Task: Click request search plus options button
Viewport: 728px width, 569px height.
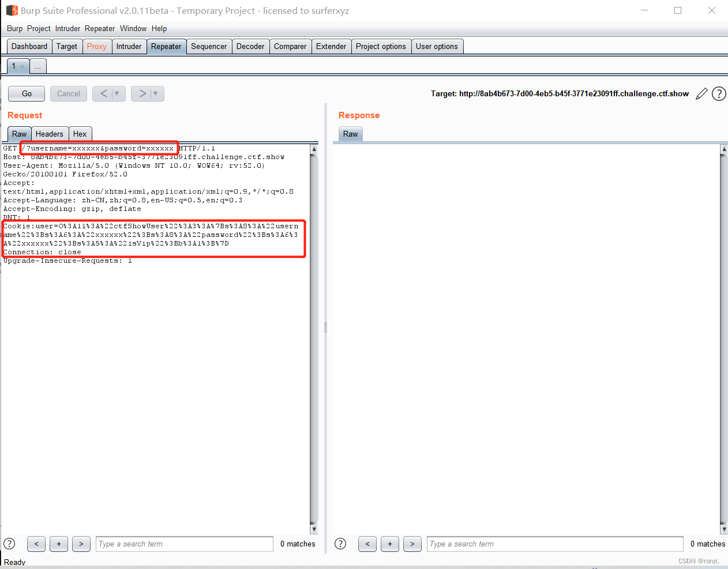Action: 59,544
